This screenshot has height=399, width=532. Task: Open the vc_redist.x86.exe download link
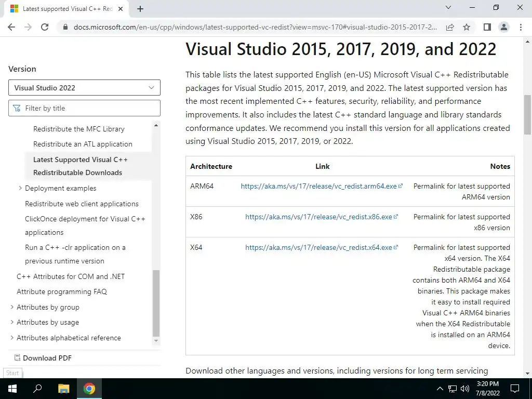click(x=322, y=217)
